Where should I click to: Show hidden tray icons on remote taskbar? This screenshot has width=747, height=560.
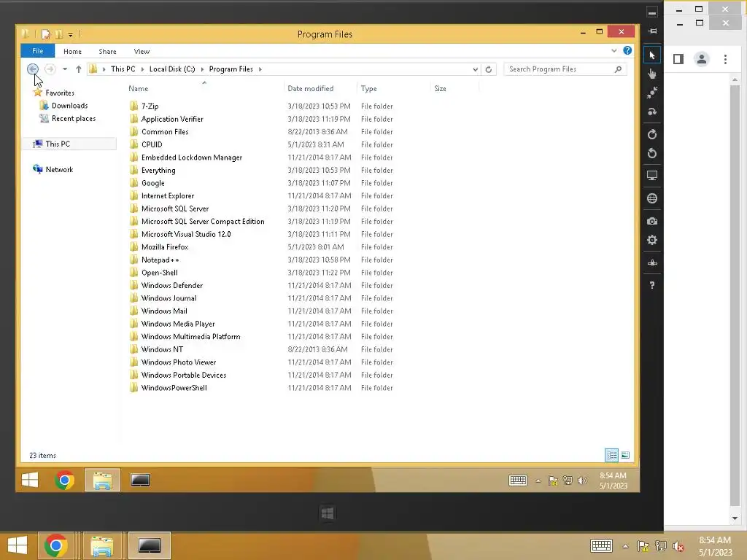click(538, 481)
